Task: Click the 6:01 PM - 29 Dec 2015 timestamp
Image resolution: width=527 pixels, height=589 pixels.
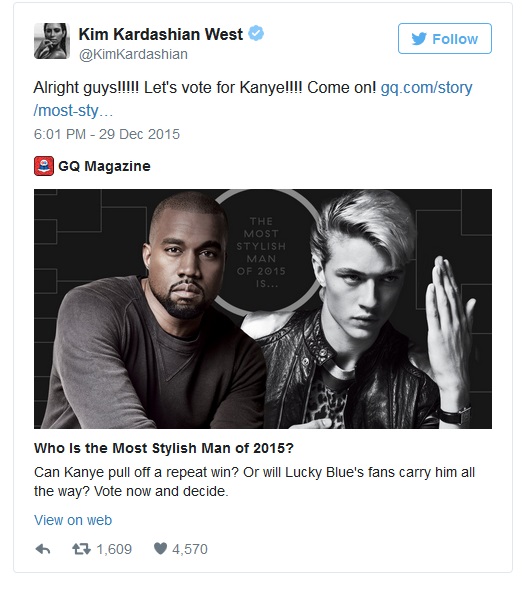Action: (x=107, y=134)
